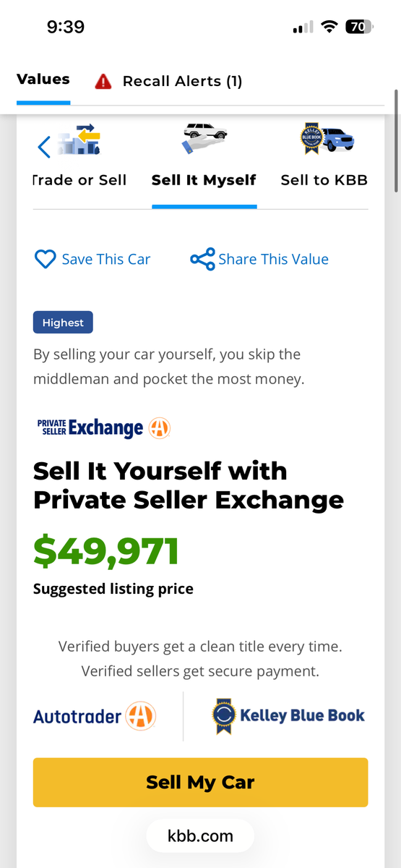Tap the kbb.com address pill

(x=200, y=836)
